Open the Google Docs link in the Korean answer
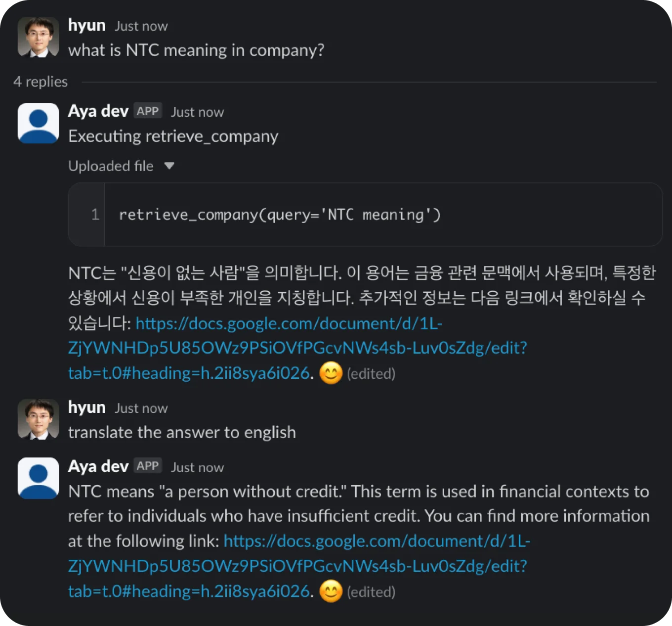This screenshot has height=626, width=672. (x=297, y=348)
